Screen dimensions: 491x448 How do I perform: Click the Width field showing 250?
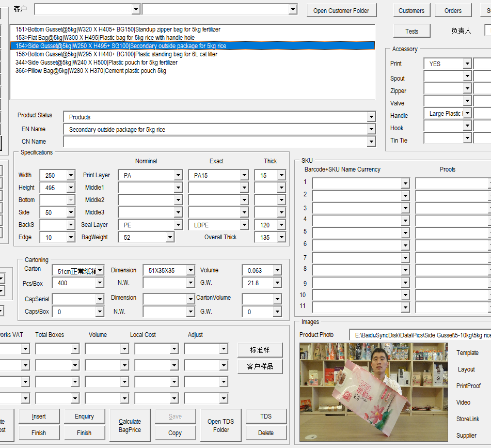[53, 176]
